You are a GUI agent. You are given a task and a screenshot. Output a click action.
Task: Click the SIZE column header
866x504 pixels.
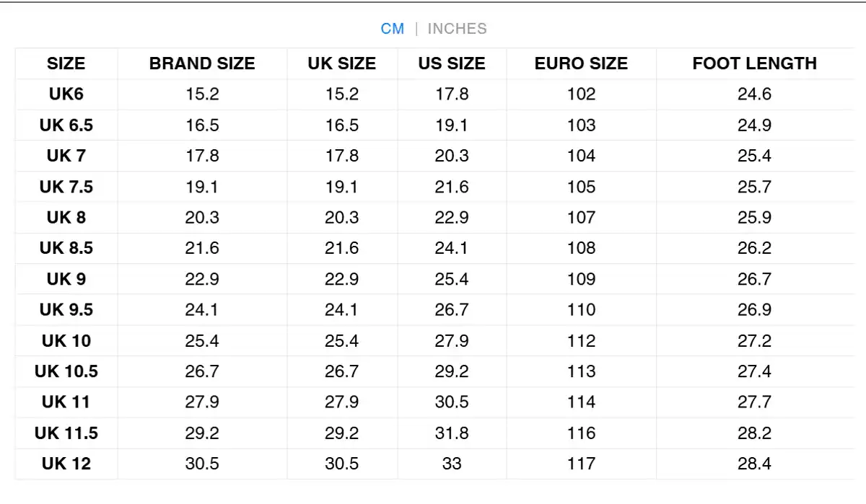pos(66,63)
